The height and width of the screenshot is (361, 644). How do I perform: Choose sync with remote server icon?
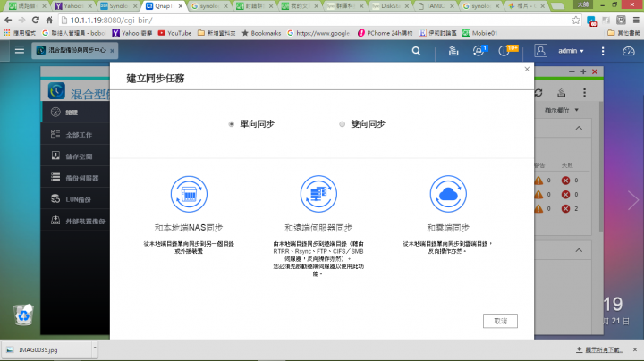[318, 194]
